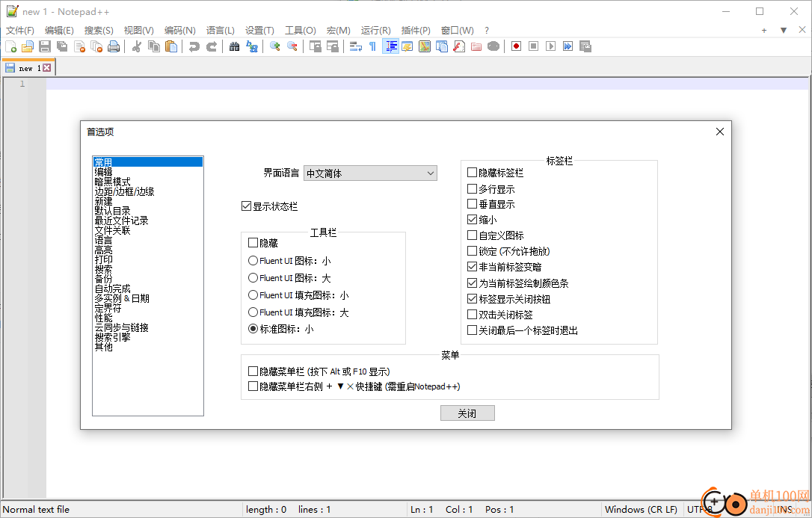Enable the 垂直显示 checkbox
This screenshot has width=812, height=518.
coord(472,204)
